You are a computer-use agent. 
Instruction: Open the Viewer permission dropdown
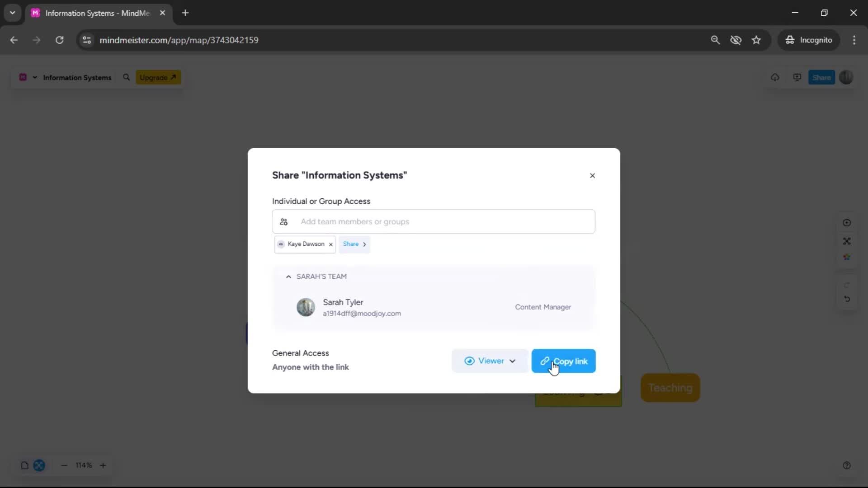490,361
